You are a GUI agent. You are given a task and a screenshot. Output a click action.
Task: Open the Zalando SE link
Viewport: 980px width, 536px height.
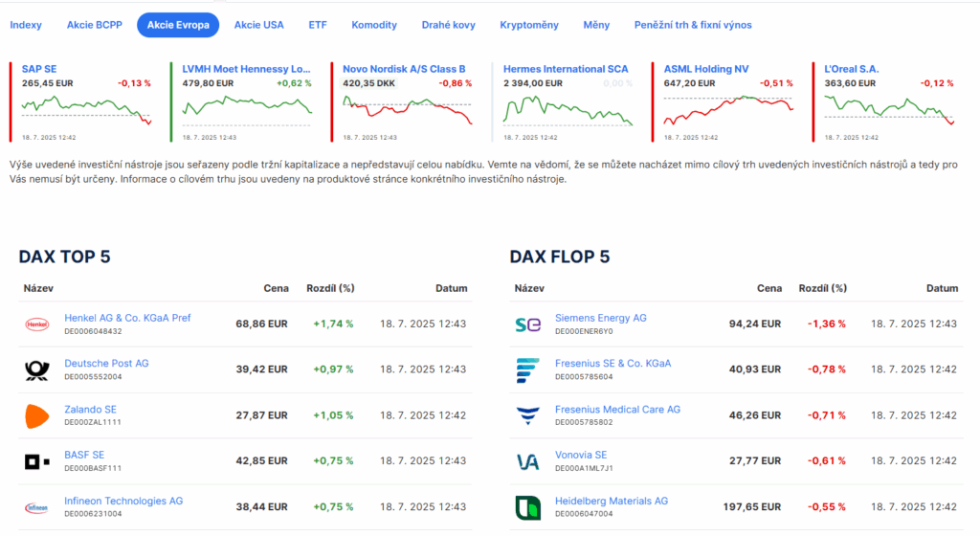pos(90,410)
